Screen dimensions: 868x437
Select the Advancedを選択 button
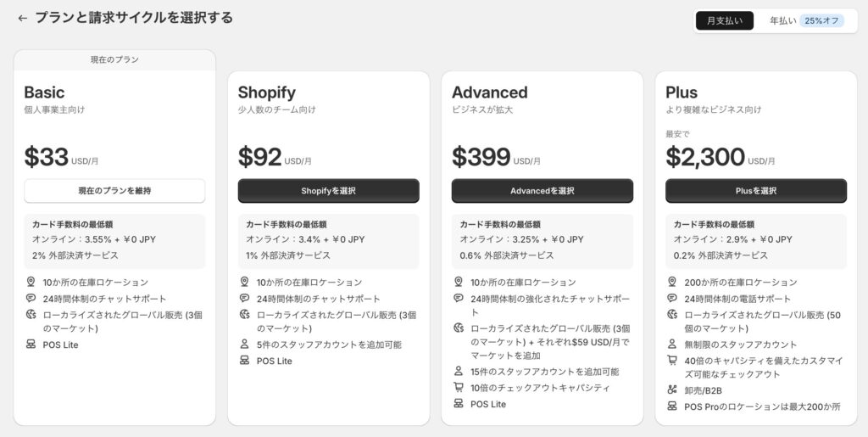tap(542, 191)
